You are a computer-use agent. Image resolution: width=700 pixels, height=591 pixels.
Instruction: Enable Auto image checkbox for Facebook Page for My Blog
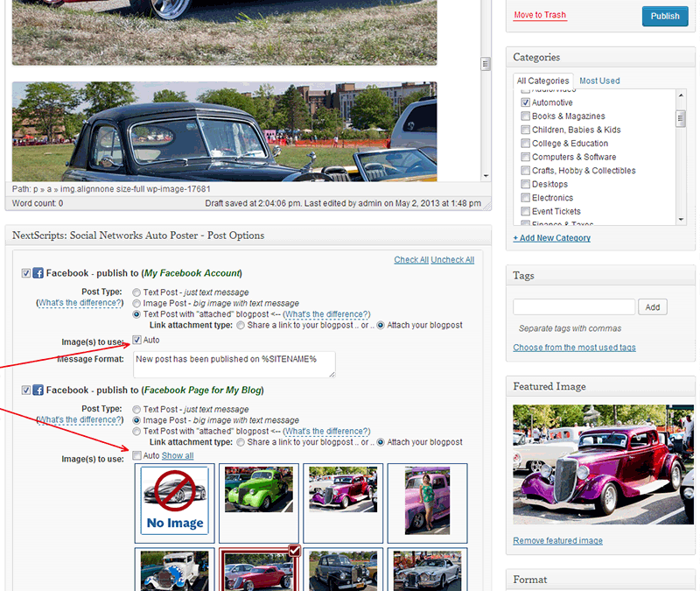(137, 455)
